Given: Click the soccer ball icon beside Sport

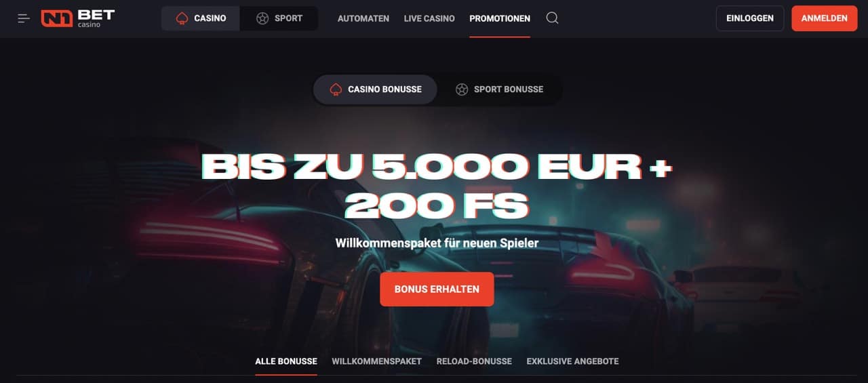Looking at the screenshot, I should pos(262,18).
